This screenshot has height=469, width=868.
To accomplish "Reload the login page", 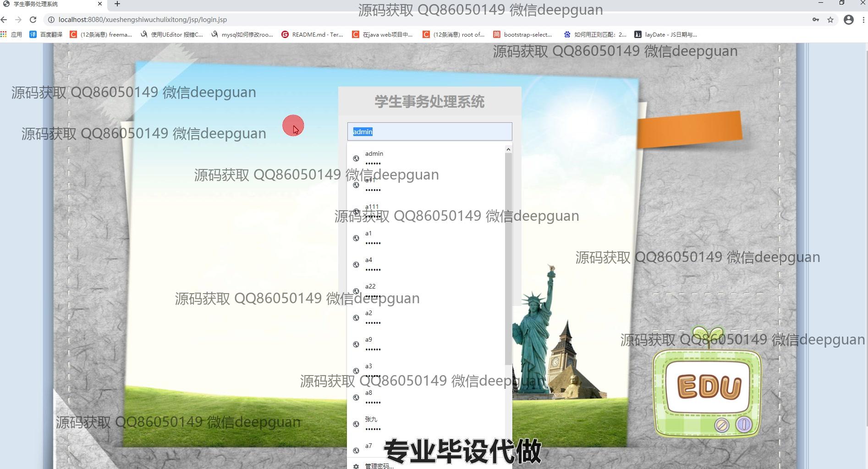I will tap(33, 20).
